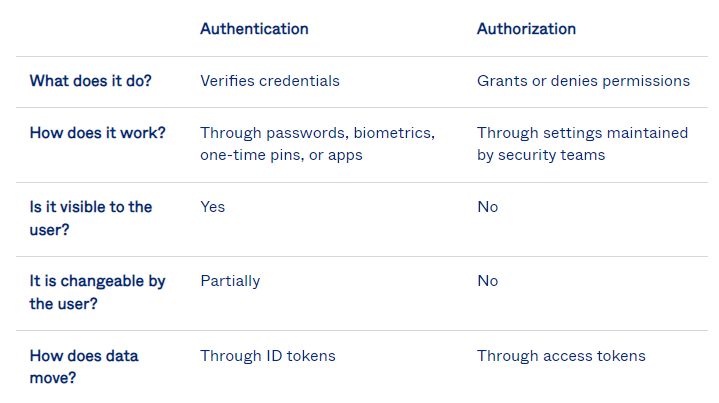The image size is (719, 403).
Task: Click the 'Yes' cell under Authentication
Action: tap(213, 207)
